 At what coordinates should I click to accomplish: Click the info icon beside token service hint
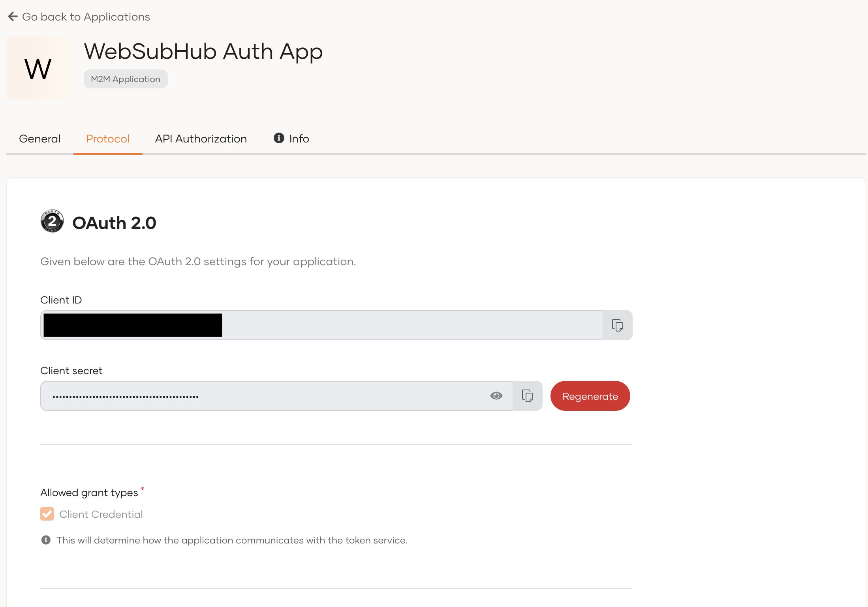click(x=46, y=540)
